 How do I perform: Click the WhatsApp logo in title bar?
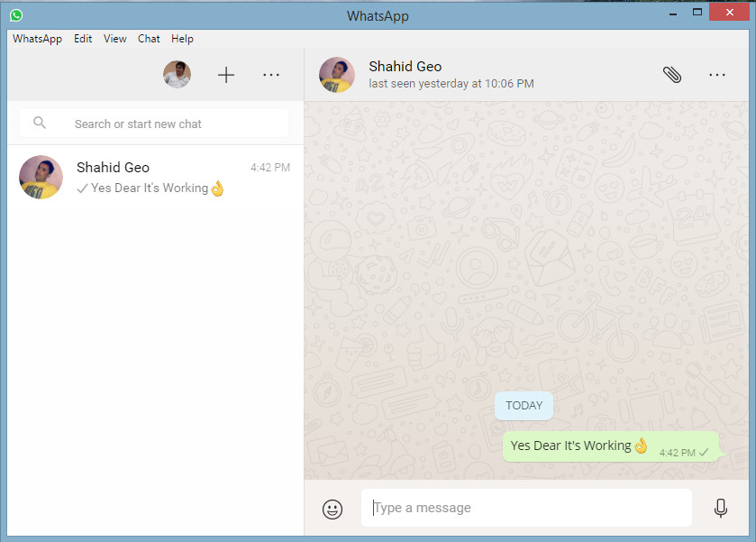[x=16, y=15]
